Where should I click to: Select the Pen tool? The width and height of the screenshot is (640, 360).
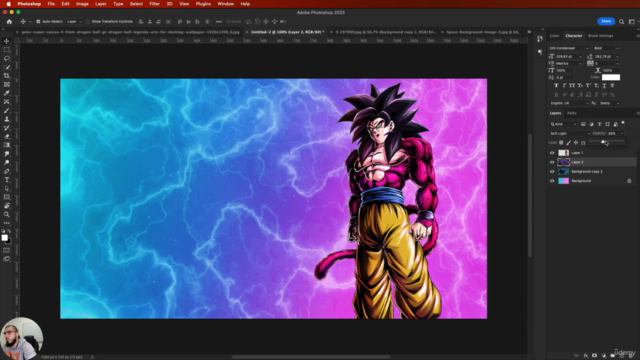7,171
